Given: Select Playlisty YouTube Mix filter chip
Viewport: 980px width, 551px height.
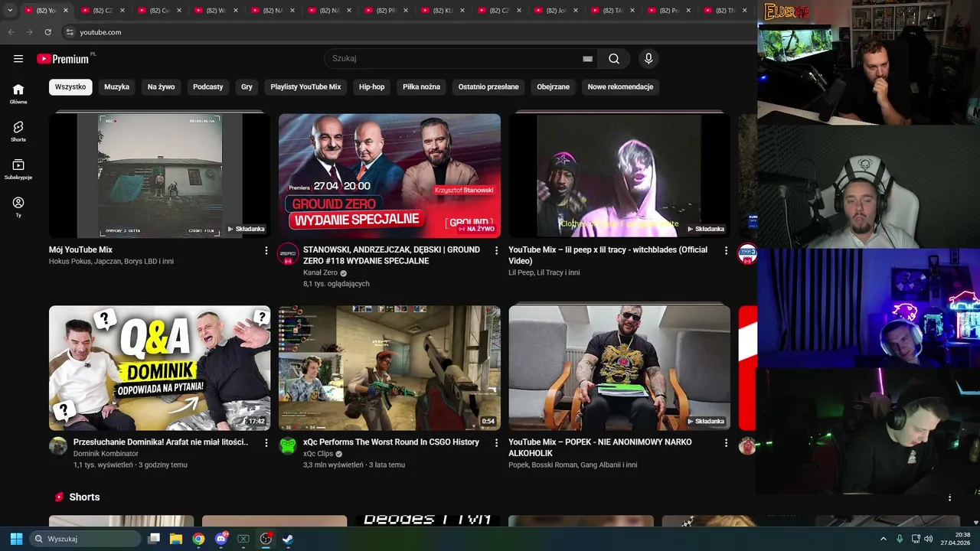Looking at the screenshot, I should pos(305,86).
